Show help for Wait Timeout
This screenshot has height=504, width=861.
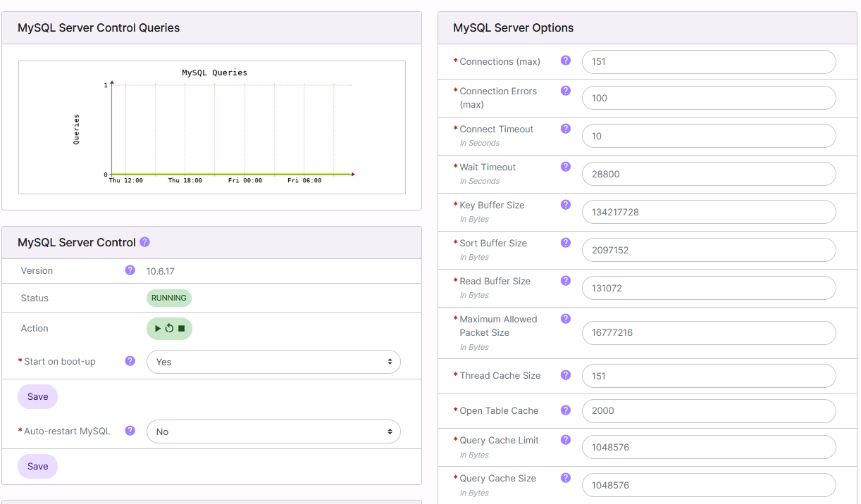[565, 166]
